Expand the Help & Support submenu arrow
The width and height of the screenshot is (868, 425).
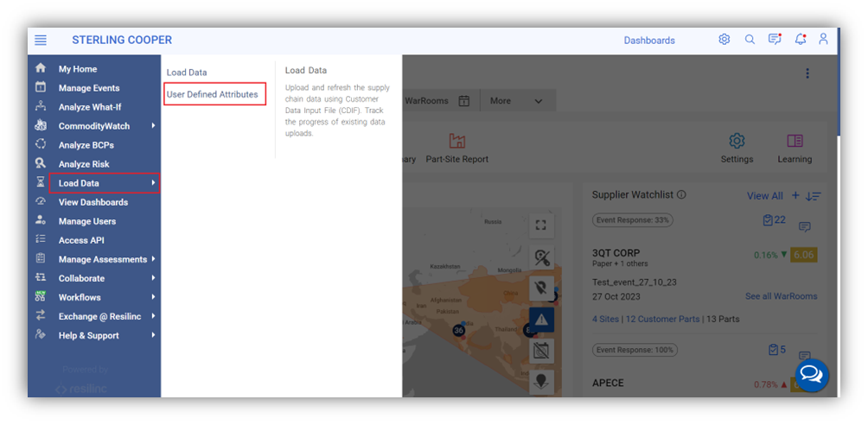click(153, 335)
